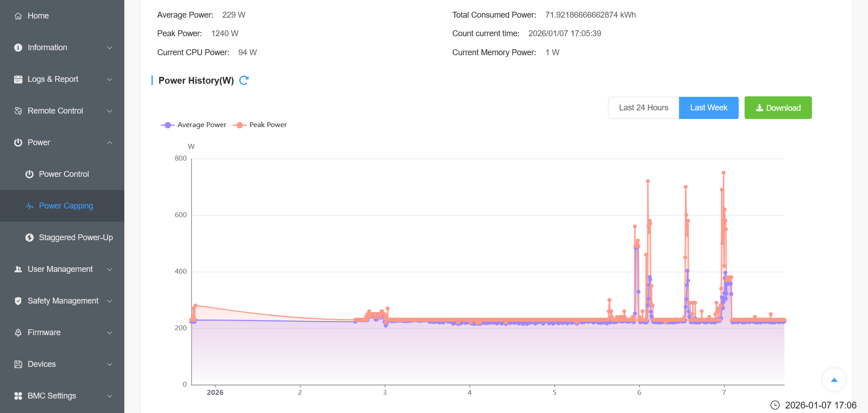The height and width of the screenshot is (413, 868).
Task: Expand the User Management chevron
Action: 109,269
